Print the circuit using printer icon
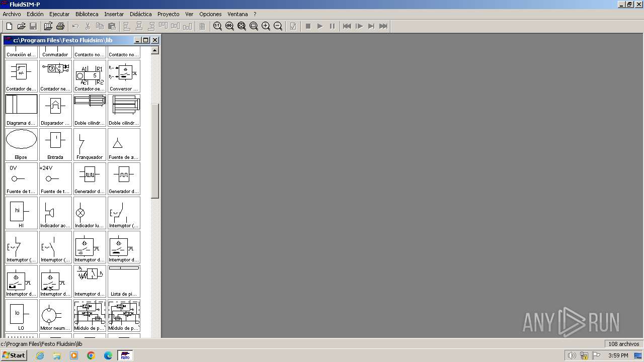 click(60, 26)
